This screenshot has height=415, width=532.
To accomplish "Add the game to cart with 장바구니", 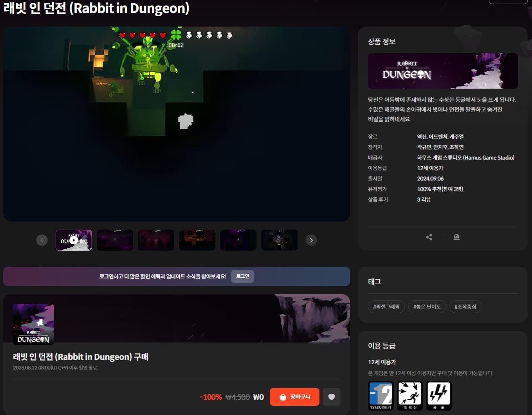I will (x=294, y=397).
